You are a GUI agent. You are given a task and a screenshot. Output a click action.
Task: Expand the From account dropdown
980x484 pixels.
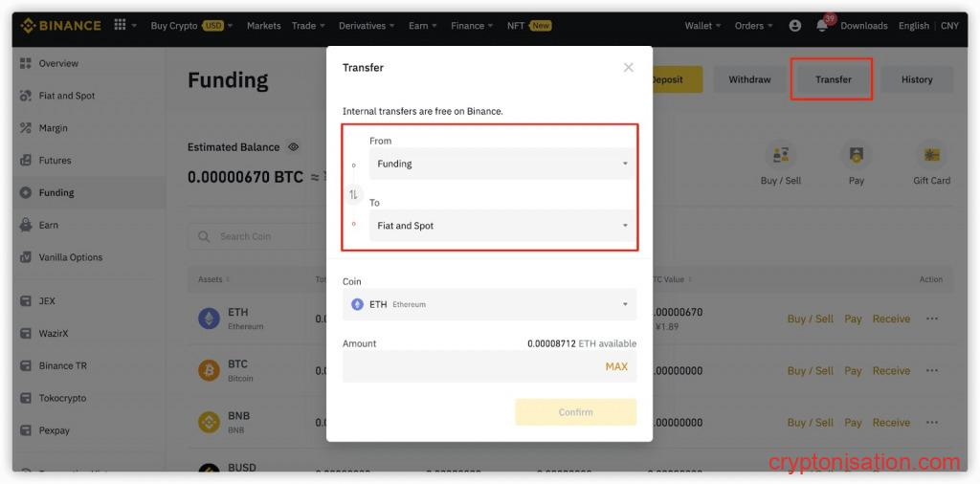pyautogui.click(x=502, y=164)
